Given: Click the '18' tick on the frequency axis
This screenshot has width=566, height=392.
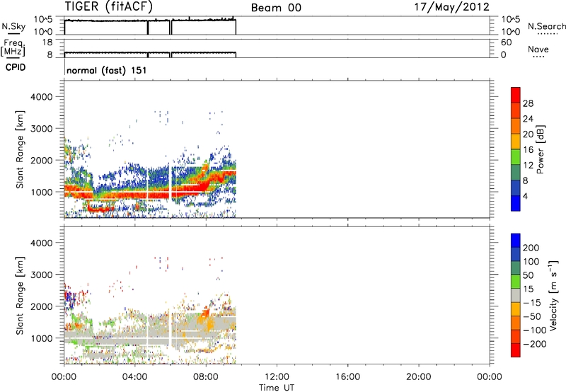Looking at the screenshot, I should [x=47, y=42].
